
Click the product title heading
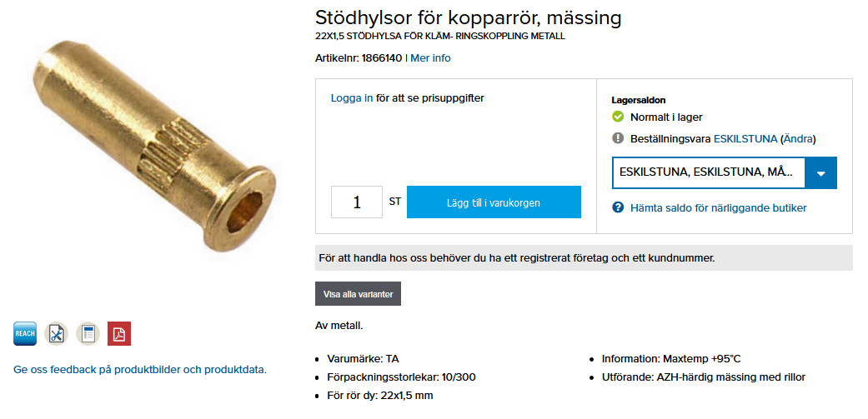pos(468,17)
